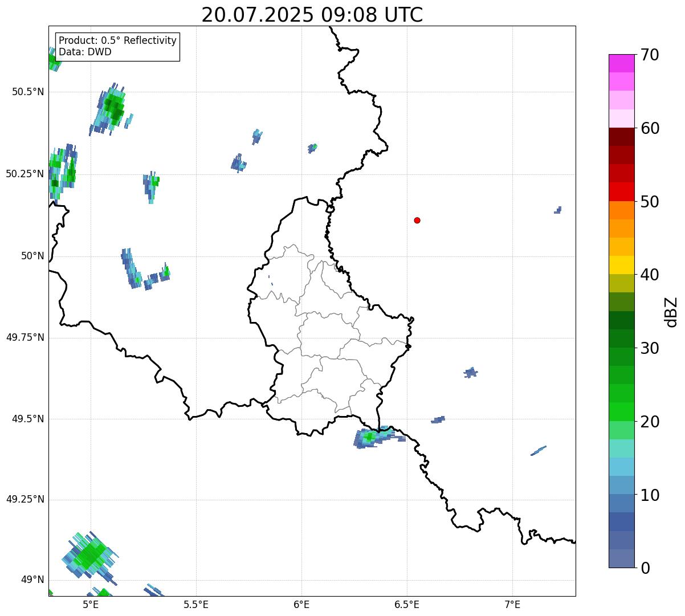Click the 50°N latitude tick label

coord(32,256)
